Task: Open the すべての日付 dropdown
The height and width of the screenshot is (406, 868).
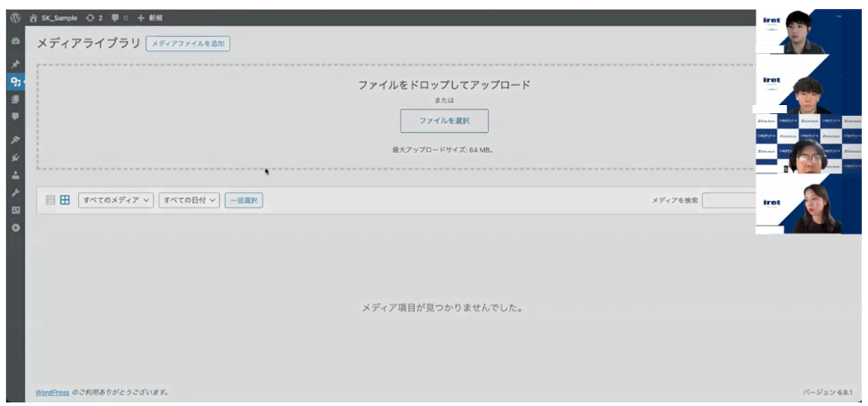Action: 190,200
